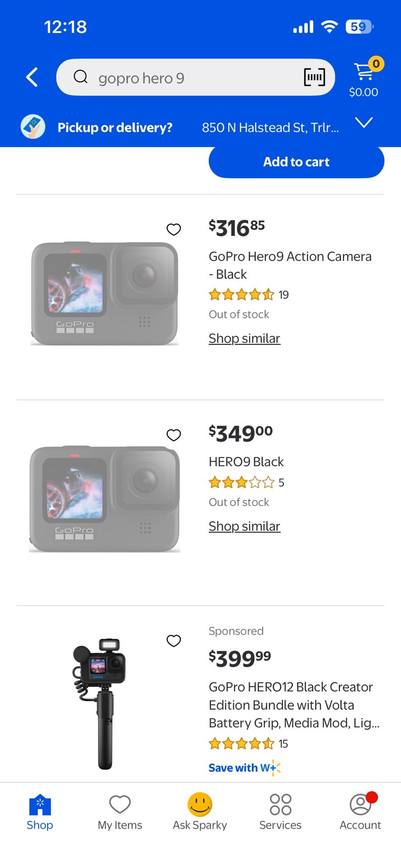The height and width of the screenshot is (868, 401).
Task: Favorite the GoPro HERO12 Creator Edition bundle
Action: [x=174, y=641]
